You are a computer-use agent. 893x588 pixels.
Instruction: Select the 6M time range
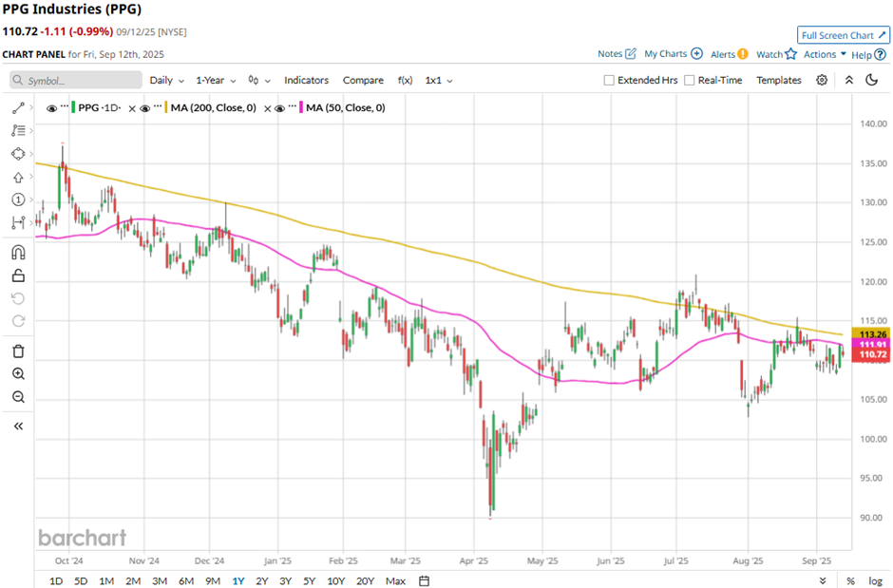pyautogui.click(x=186, y=580)
